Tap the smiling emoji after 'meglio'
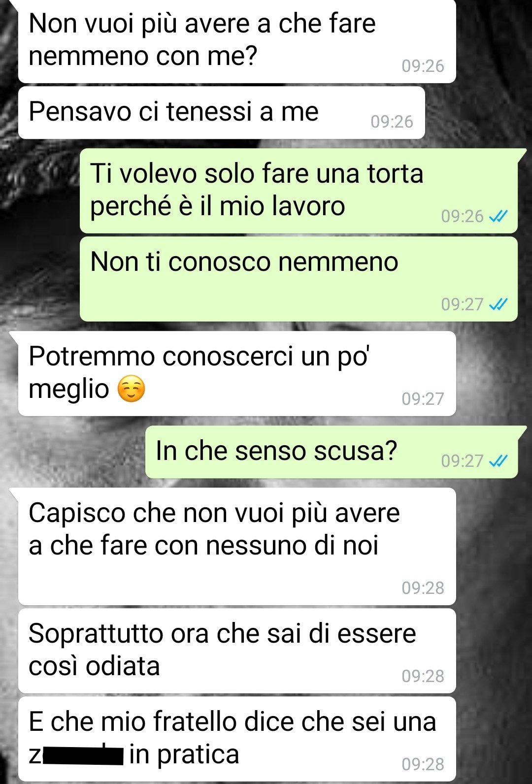 point(131,389)
